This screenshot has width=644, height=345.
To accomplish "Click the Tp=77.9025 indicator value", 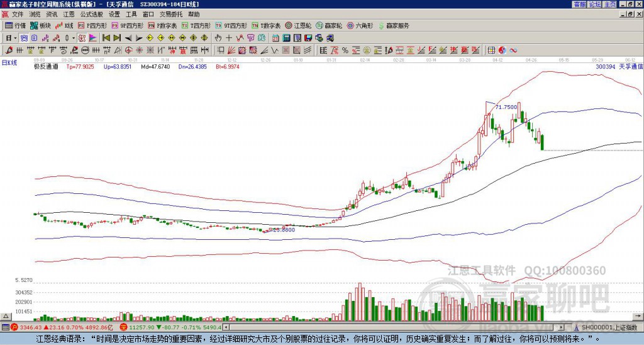I will pos(80,66).
